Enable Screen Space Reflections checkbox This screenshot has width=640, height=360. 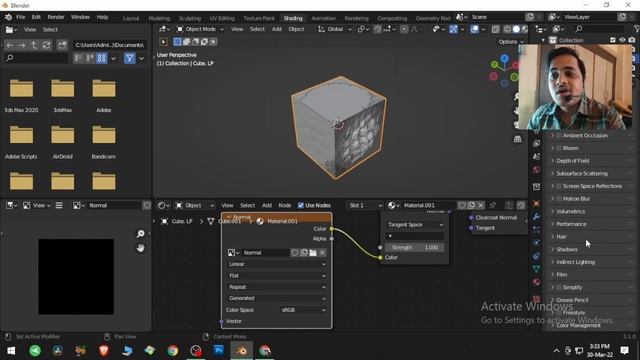[559, 186]
